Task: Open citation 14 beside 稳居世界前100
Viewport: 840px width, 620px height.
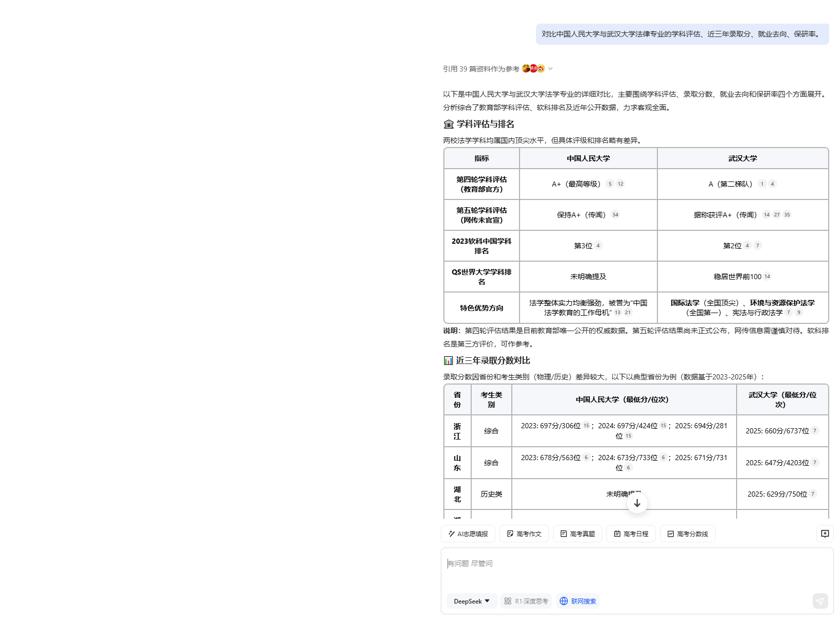Action: pyautogui.click(x=767, y=277)
